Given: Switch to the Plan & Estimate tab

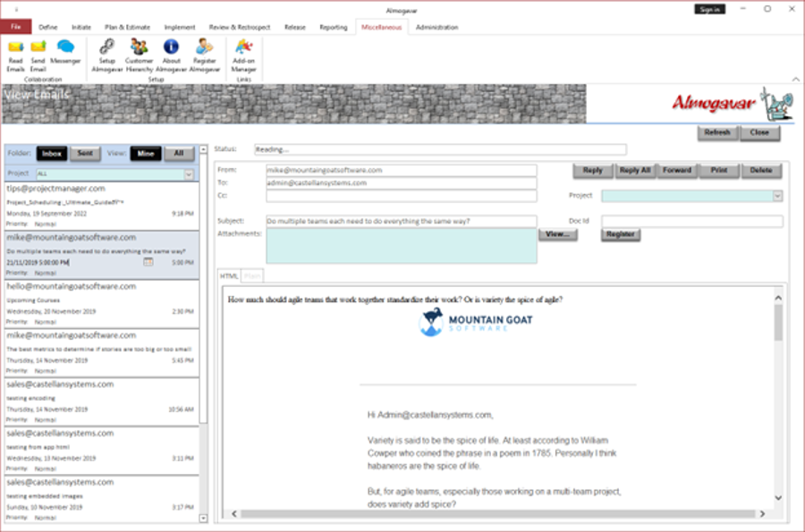Looking at the screenshot, I should [127, 27].
